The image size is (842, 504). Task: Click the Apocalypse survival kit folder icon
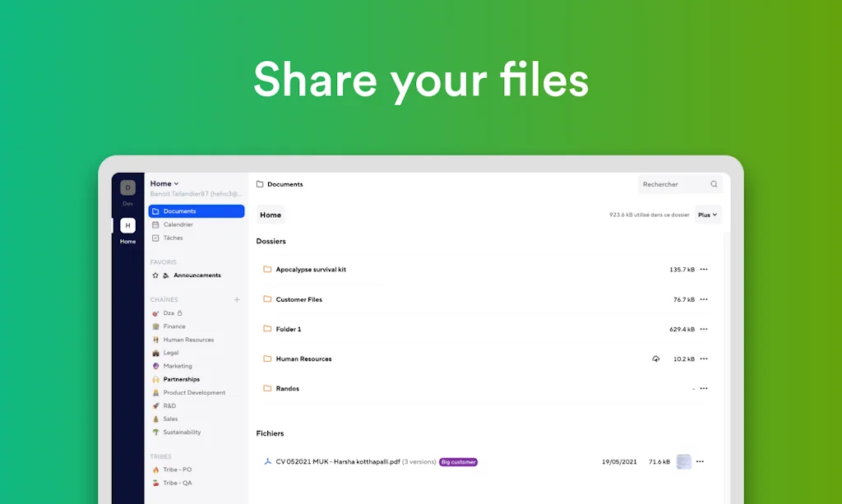click(x=267, y=270)
